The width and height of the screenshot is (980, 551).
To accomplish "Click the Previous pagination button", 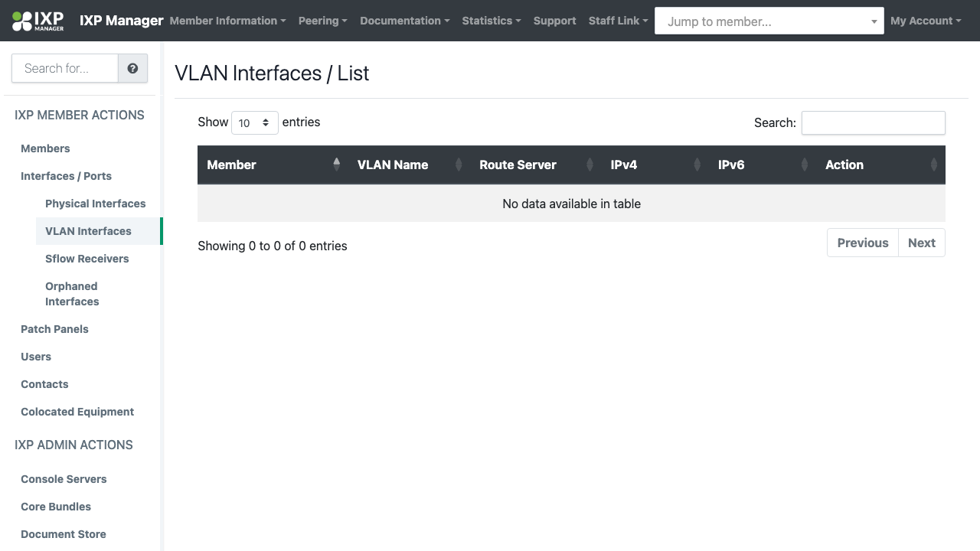I will tap(863, 243).
